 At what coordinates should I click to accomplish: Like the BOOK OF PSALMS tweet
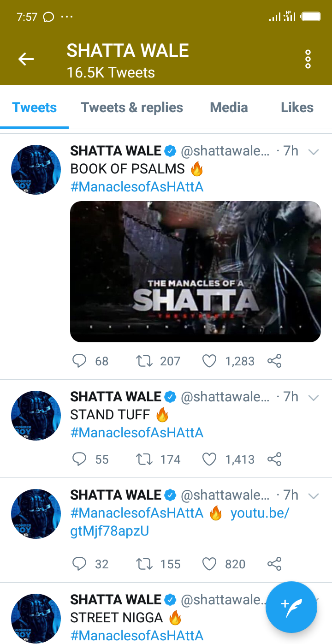point(209,361)
